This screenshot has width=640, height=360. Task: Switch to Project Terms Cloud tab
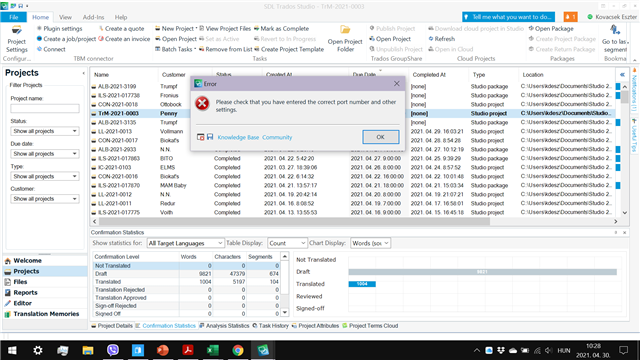(x=370, y=326)
